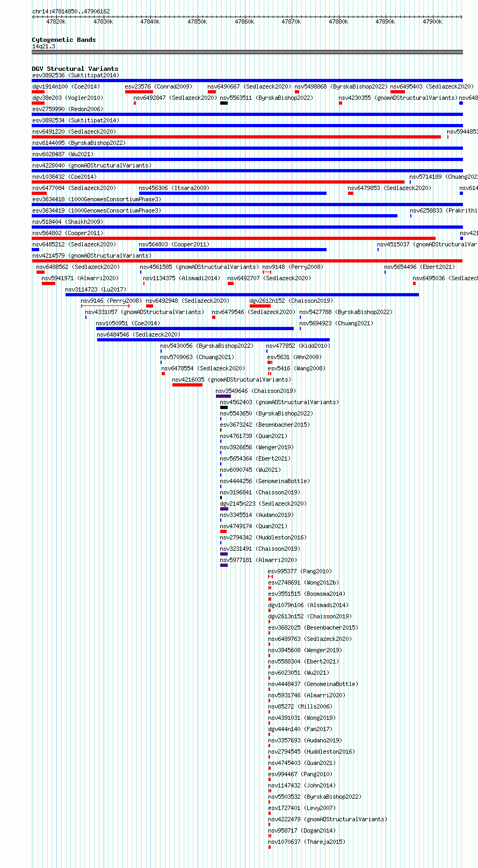This screenshot has width=478, height=868.
Task: Click esv2759990 (Redon2006) label
Action: 68,109
